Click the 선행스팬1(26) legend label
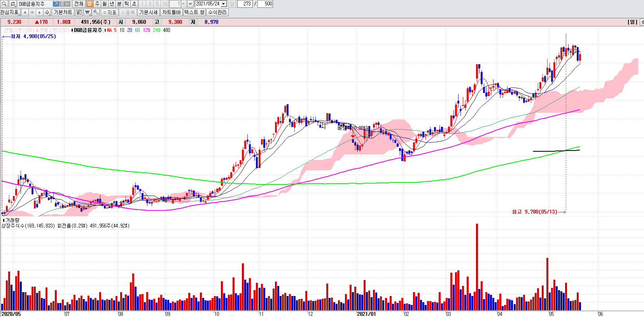 [x=18, y=30]
